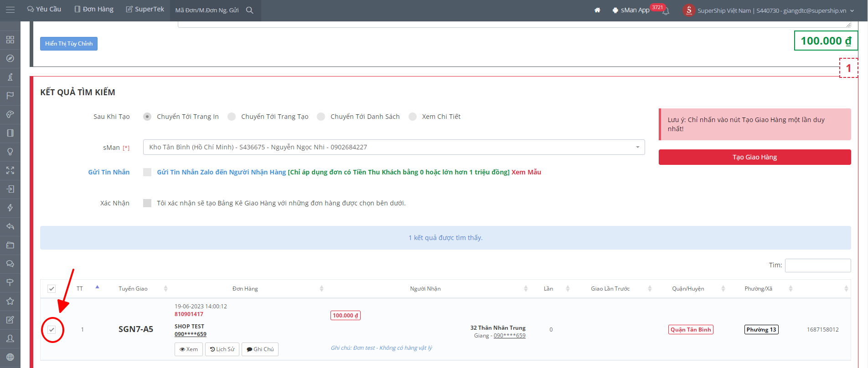Click the Phường 13 tag
This screenshot has width=868, height=368.
pyautogui.click(x=761, y=330)
